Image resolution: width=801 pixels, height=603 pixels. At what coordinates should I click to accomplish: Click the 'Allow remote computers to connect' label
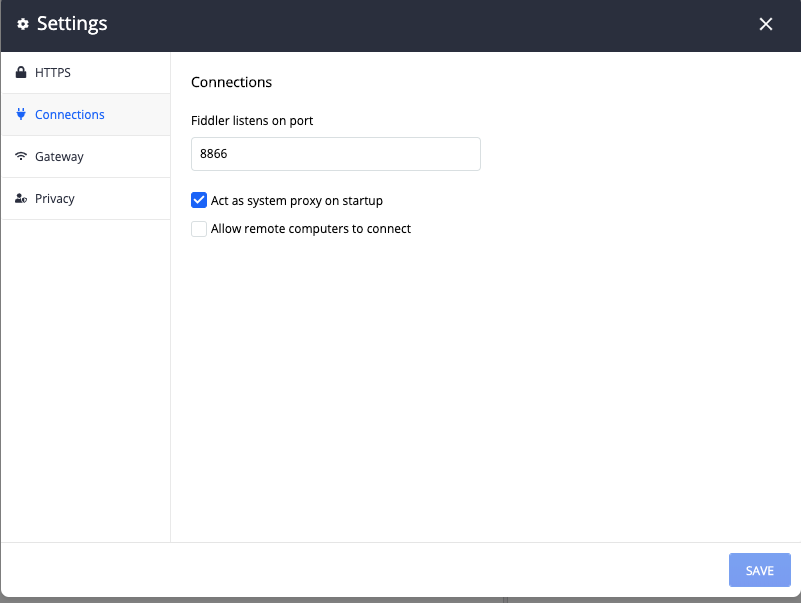(310, 229)
